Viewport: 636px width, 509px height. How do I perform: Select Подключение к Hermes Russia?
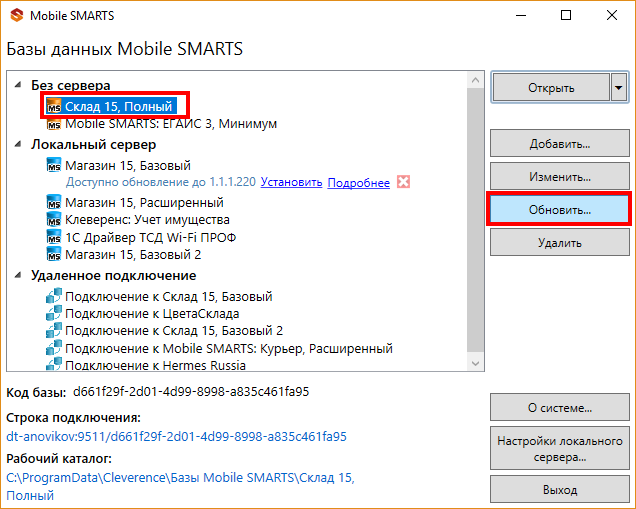coord(155,365)
